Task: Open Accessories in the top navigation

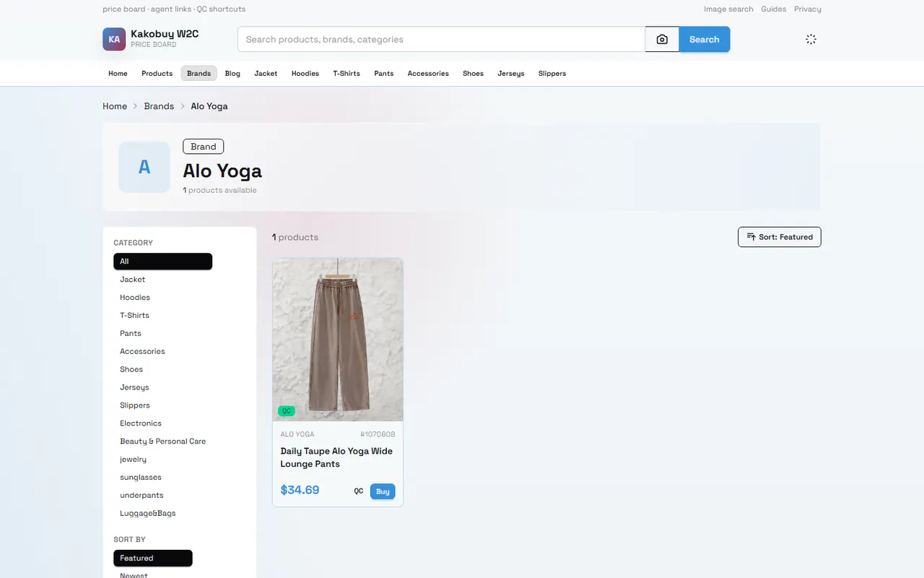Action: pos(428,73)
